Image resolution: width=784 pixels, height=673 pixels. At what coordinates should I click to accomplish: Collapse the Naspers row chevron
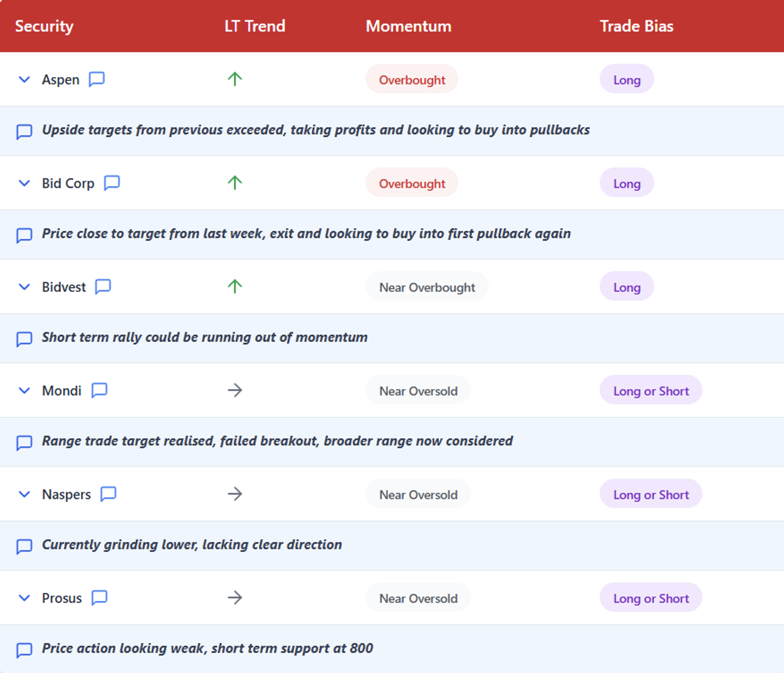pyautogui.click(x=24, y=494)
